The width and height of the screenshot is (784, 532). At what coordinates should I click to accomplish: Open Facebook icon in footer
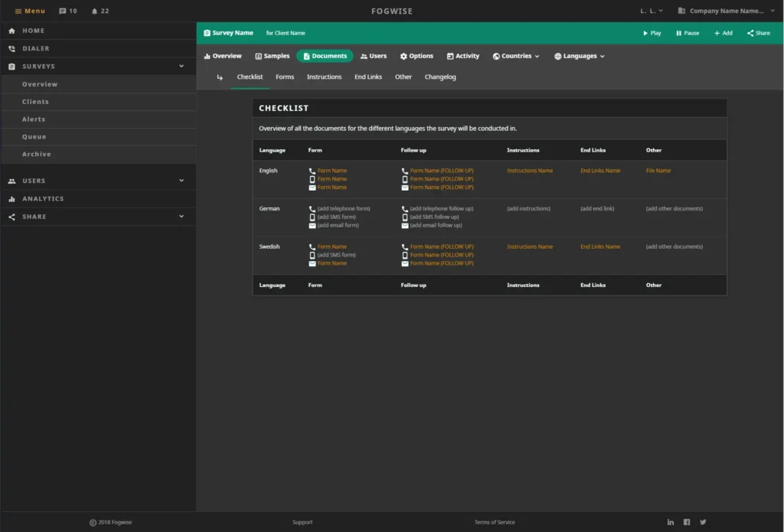tap(687, 522)
